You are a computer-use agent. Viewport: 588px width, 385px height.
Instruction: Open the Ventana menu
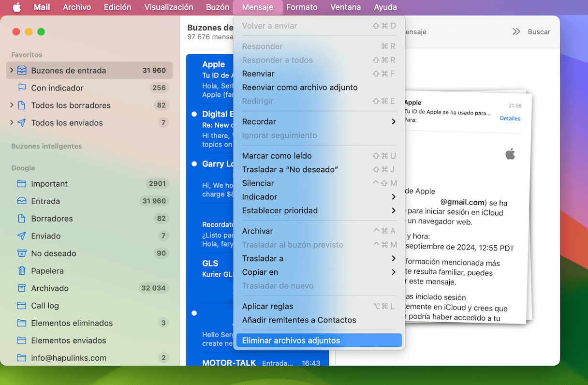tap(345, 7)
